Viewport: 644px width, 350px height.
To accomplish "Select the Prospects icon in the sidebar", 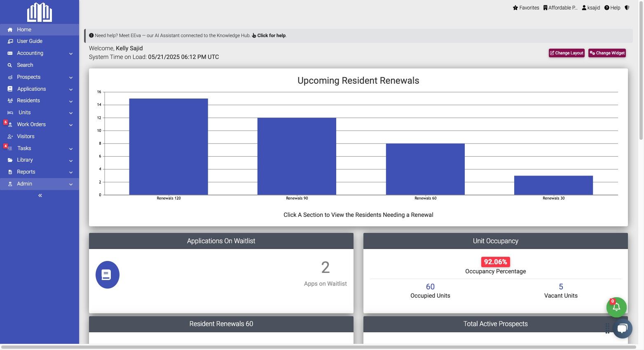I will pyautogui.click(x=10, y=77).
